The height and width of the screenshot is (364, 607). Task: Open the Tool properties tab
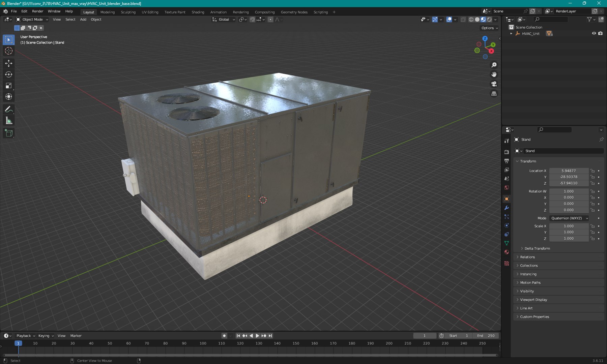[507, 141]
